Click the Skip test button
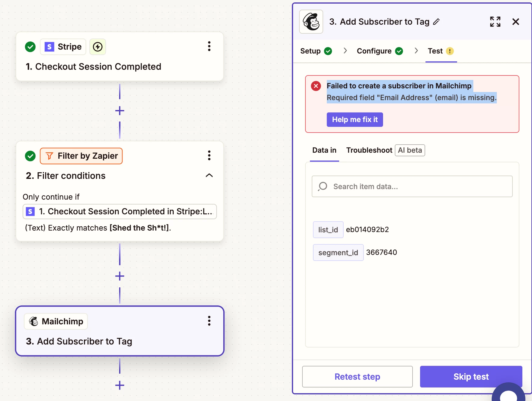The height and width of the screenshot is (401, 532). click(x=471, y=377)
